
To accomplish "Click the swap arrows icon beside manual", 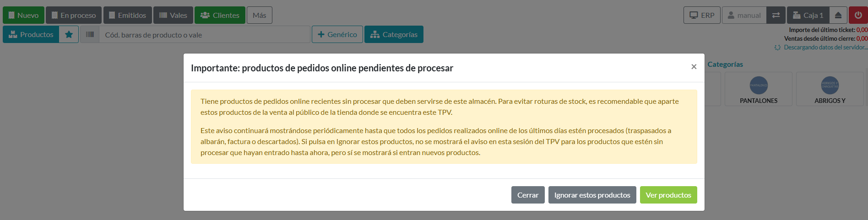I will tap(776, 15).
